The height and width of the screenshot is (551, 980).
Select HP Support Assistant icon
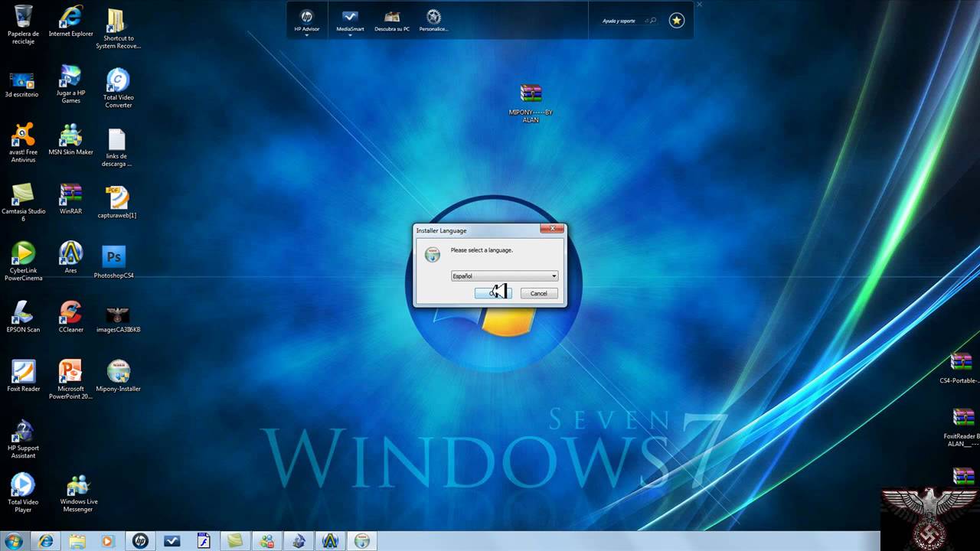click(x=23, y=439)
